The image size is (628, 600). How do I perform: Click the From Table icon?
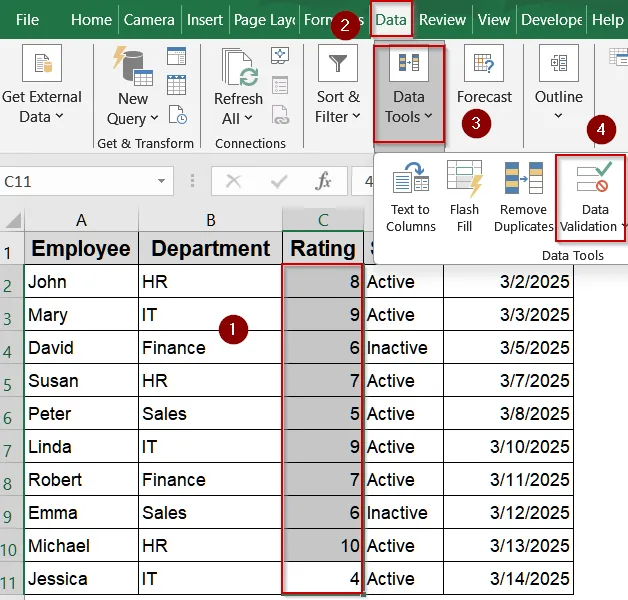(176, 85)
